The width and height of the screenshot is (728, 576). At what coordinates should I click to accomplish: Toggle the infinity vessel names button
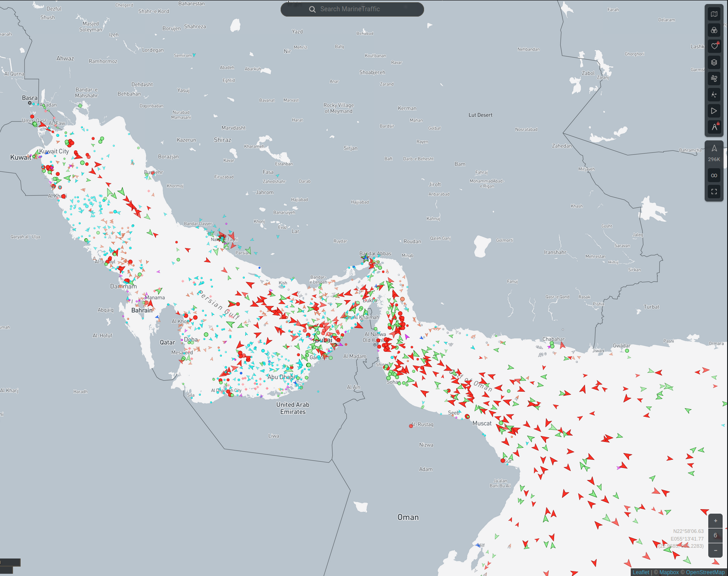pos(714,175)
